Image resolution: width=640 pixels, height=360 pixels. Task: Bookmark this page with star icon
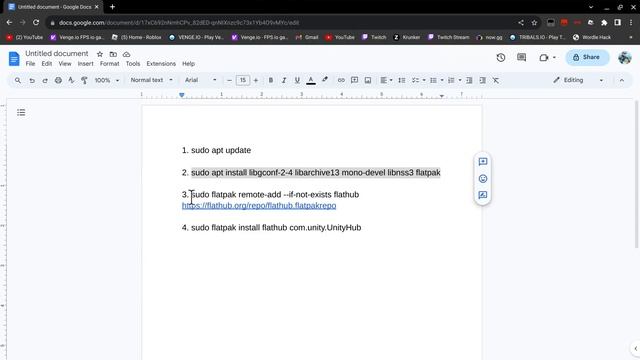(x=534, y=23)
